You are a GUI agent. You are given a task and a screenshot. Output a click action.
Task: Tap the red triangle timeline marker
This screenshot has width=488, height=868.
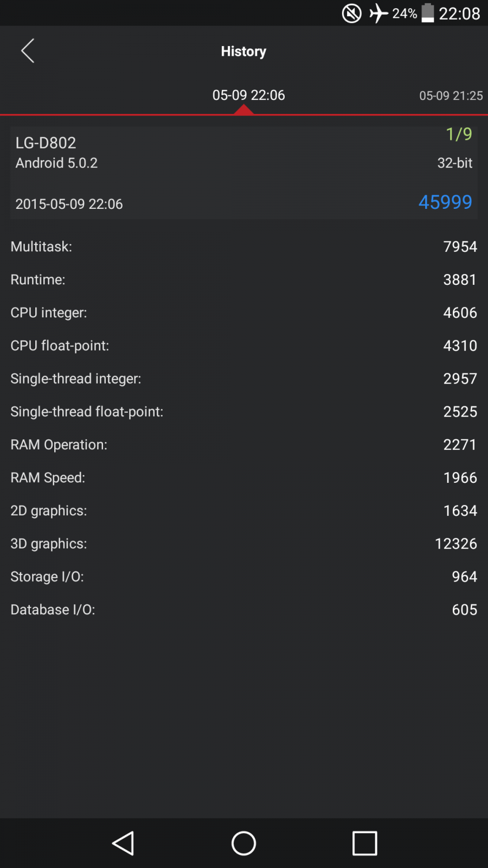coord(244,110)
